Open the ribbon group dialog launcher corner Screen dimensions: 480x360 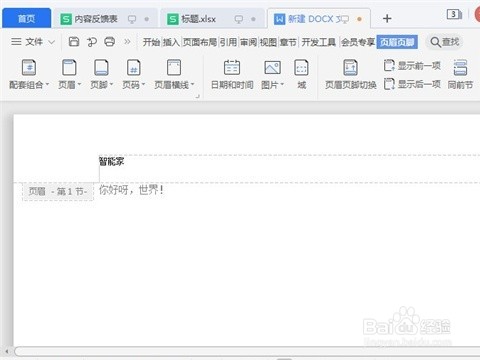click(198, 96)
